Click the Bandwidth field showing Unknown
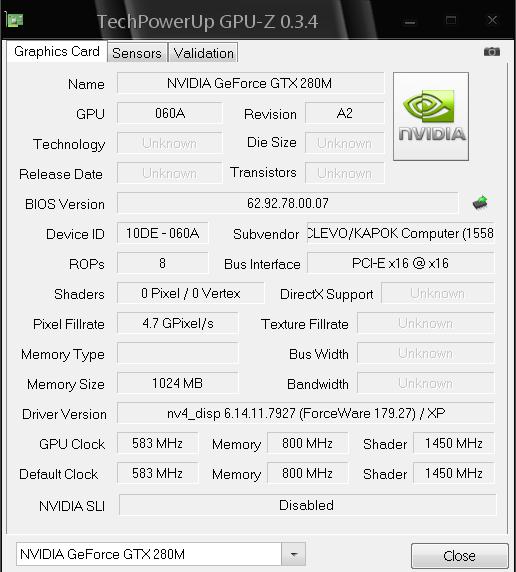 pos(426,383)
